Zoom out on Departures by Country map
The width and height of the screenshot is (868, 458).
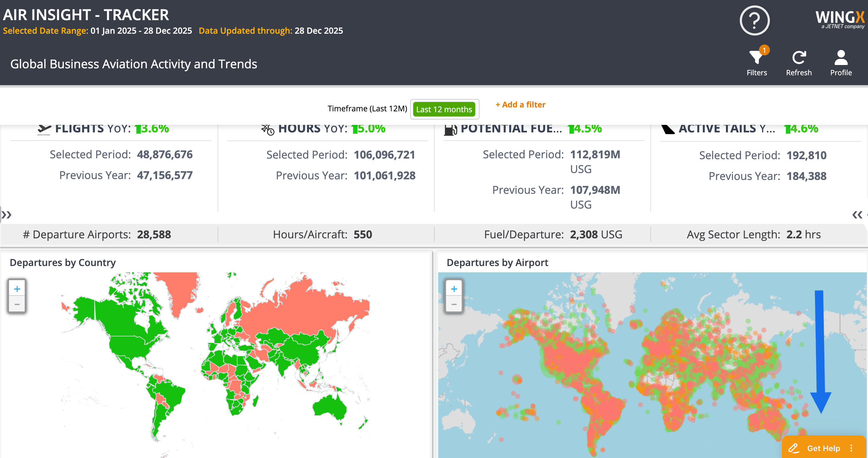(x=17, y=304)
